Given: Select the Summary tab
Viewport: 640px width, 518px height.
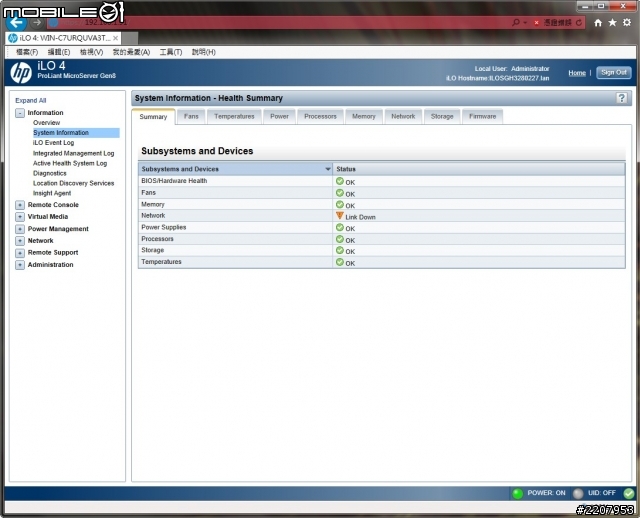Looking at the screenshot, I should point(153,117).
